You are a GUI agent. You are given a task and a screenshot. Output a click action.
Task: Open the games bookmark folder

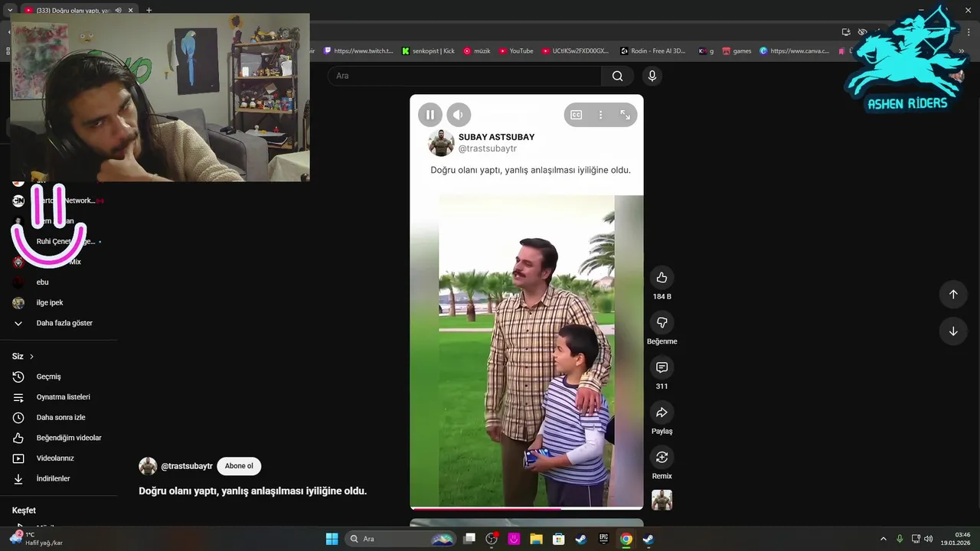[737, 51]
